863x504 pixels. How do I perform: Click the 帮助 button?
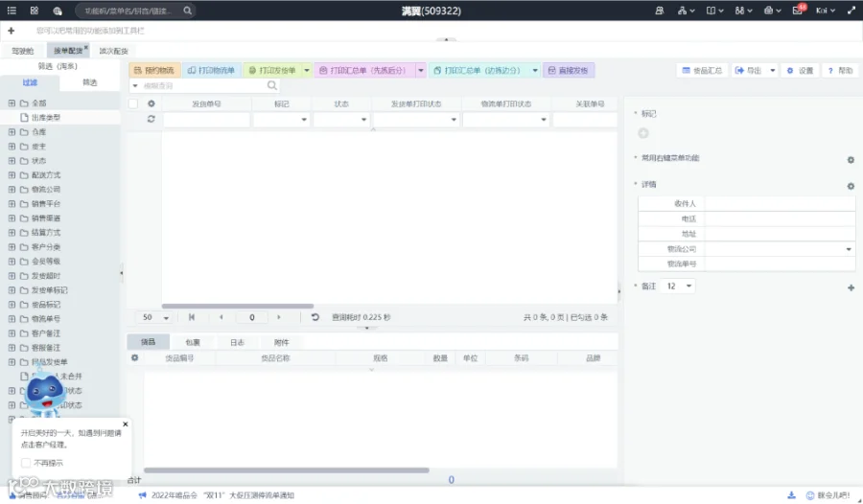pyautogui.click(x=840, y=71)
